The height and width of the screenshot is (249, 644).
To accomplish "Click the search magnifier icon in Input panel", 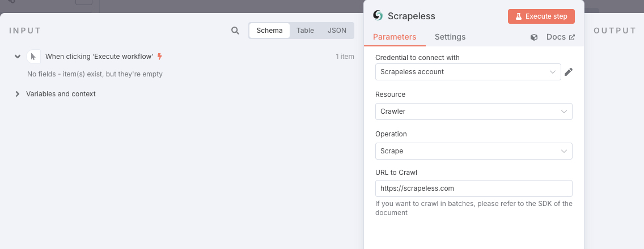I will (x=235, y=31).
